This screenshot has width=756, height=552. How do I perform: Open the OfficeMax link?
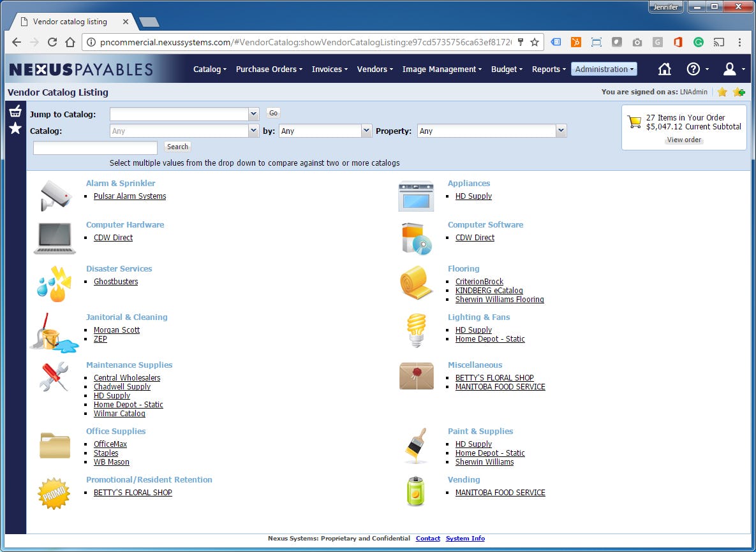click(110, 444)
